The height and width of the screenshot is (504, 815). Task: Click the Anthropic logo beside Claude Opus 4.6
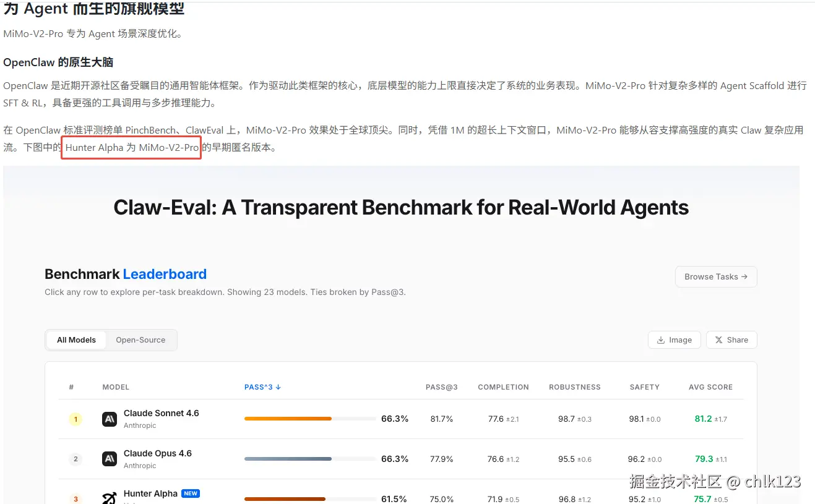click(110, 459)
